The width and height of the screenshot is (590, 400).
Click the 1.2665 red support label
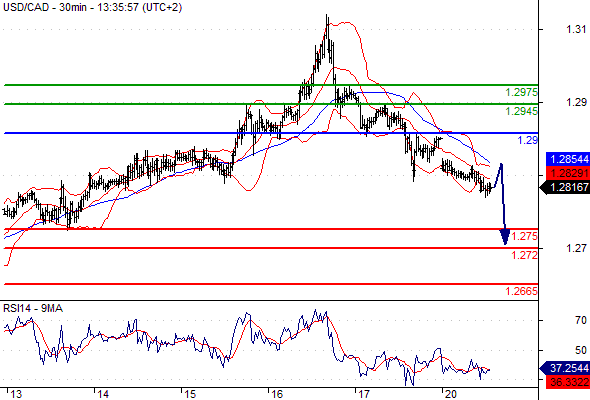[x=522, y=291]
